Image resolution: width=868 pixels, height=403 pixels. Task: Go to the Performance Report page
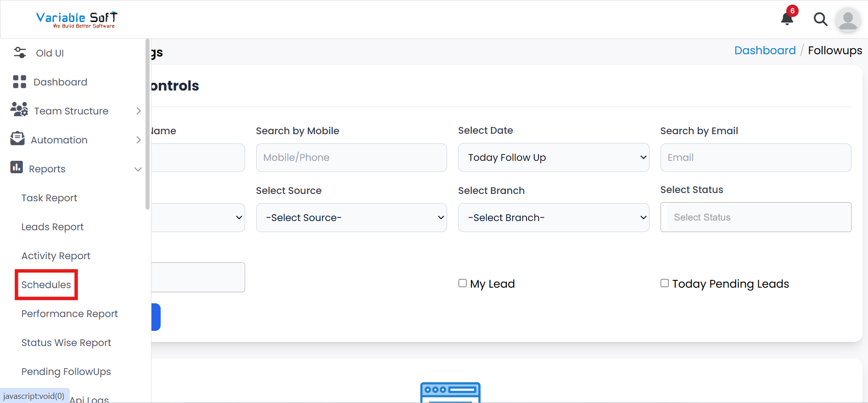coord(70,314)
